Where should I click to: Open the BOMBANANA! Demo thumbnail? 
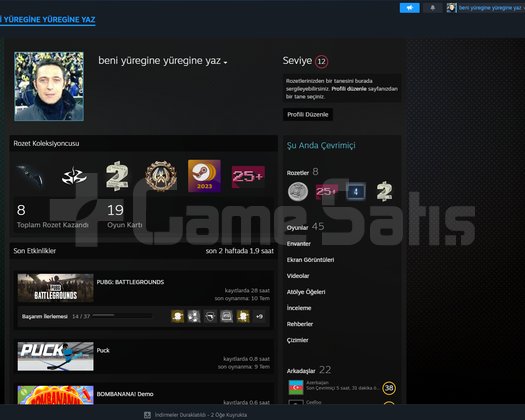[x=56, y=395]
